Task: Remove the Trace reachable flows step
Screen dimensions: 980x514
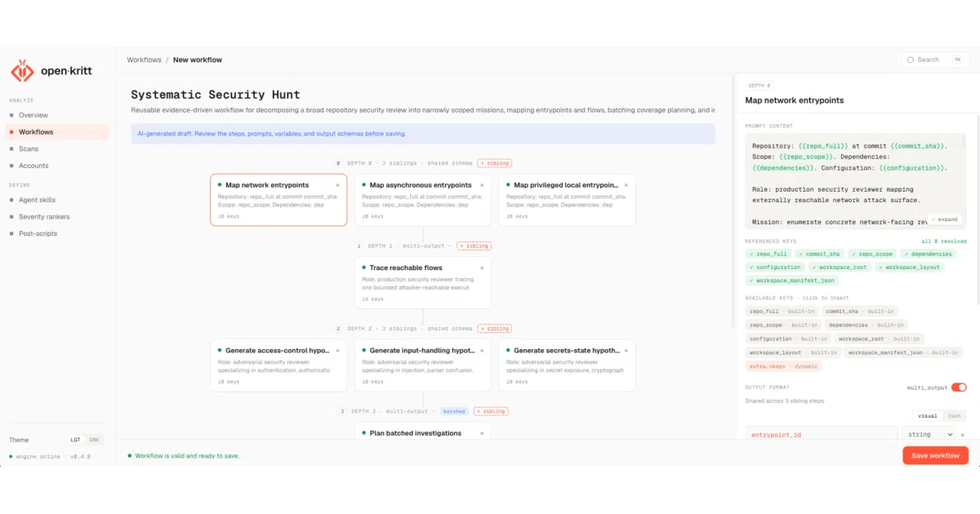Action: pos(482,268)
